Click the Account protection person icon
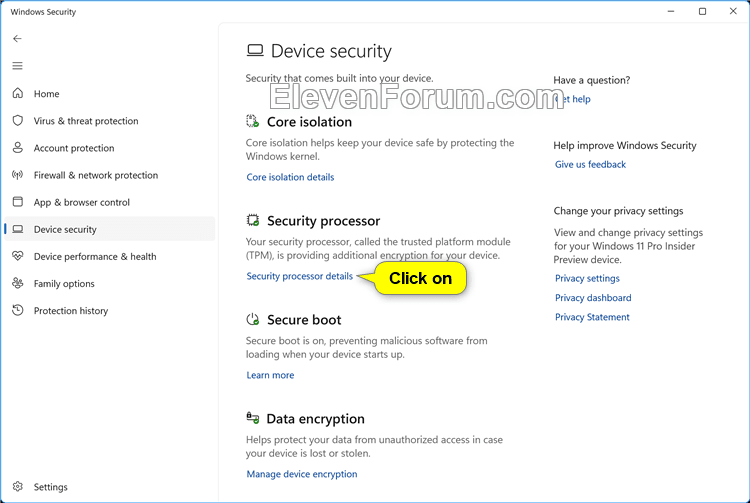750x503 pixels. 18,147
